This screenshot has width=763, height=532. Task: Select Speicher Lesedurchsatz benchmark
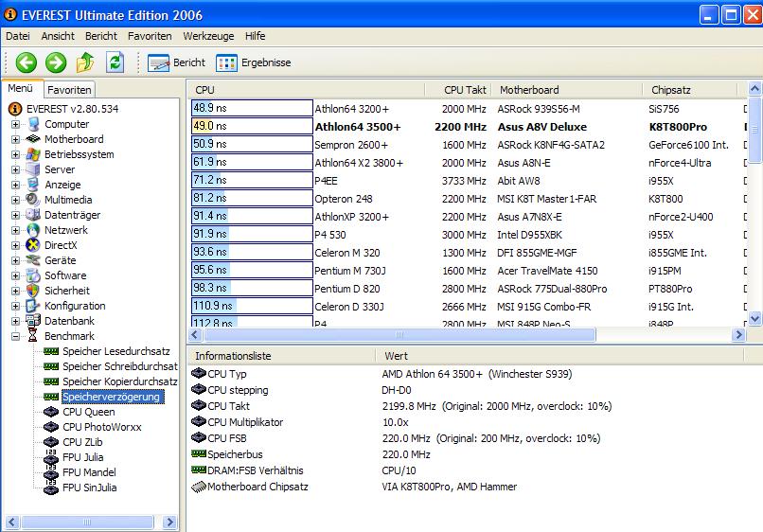pos(116,351)
